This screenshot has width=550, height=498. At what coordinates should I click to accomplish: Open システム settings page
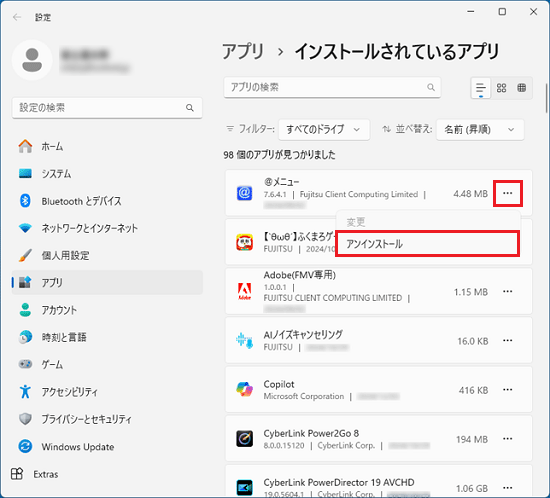107,174
